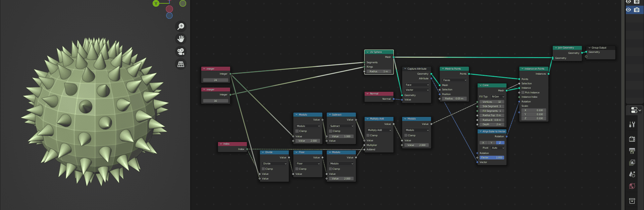The image size is (644, 210).
Task: Click the green Y axis gizmo
Action: point(156,3)
